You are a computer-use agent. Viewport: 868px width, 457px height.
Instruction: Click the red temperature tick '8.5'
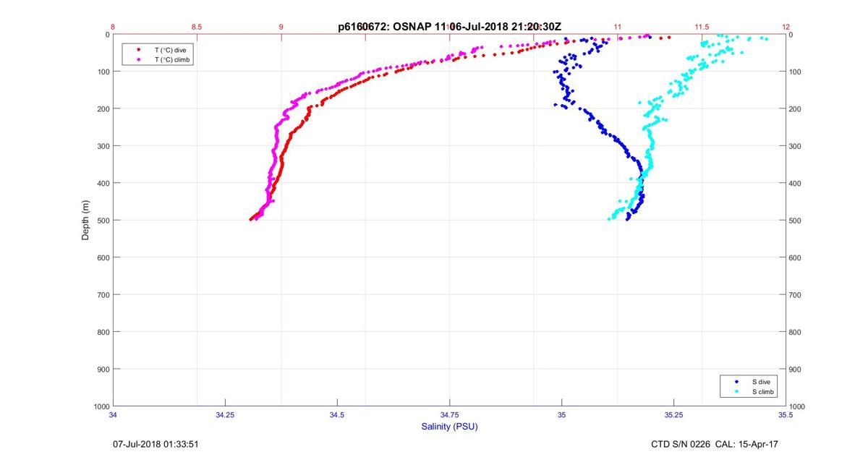click(x=197, y=27)
